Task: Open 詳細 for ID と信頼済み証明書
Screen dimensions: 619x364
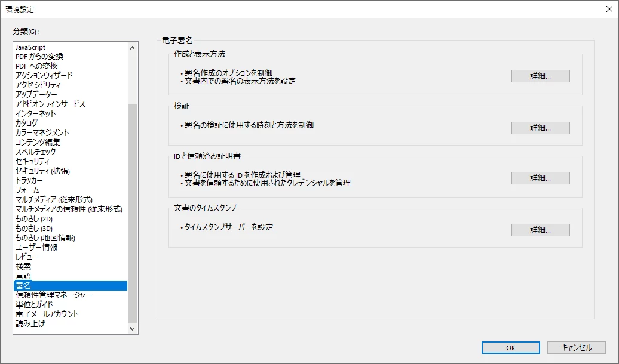Action: 541,178
